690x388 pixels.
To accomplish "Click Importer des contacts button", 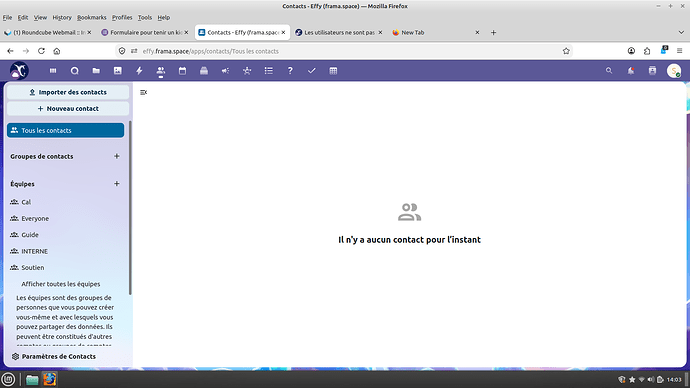I will pos(68,92).
